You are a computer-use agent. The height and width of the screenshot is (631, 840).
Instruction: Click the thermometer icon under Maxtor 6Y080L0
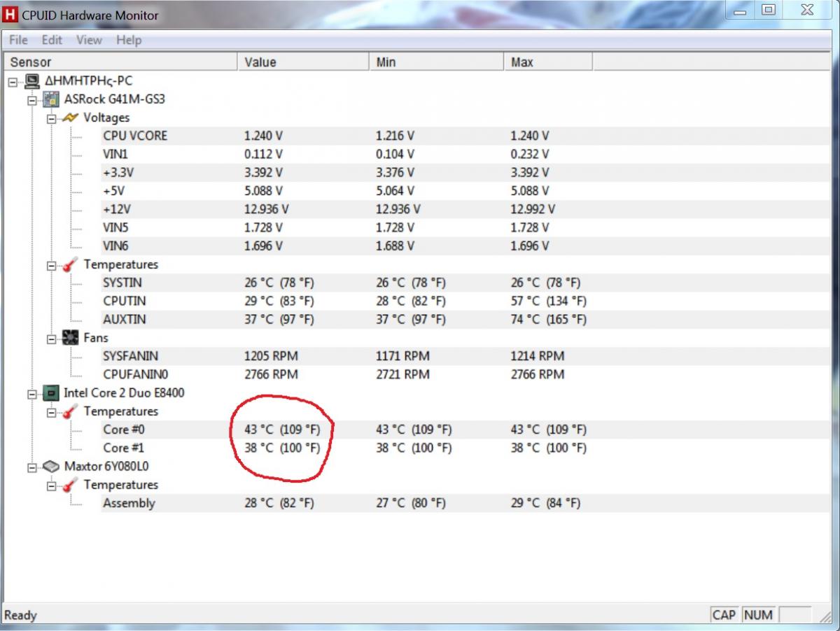coord(70,485)
